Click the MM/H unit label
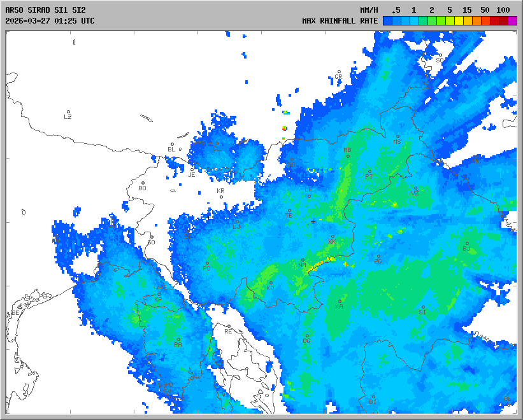 (369, 10)
